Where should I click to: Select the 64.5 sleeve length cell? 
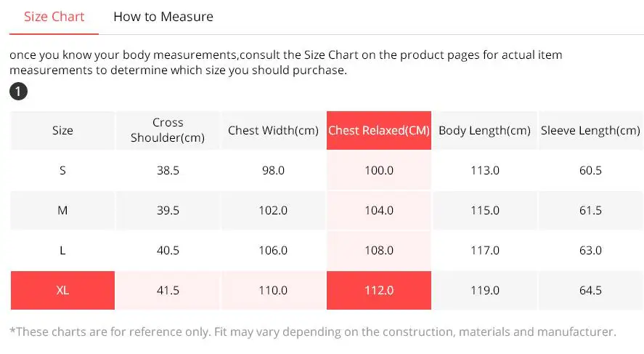(x=590, y=290)
